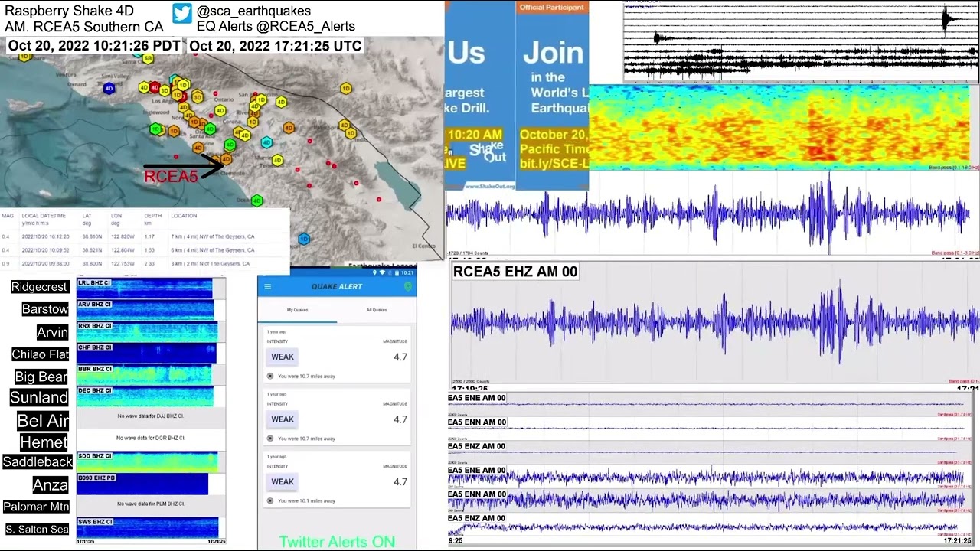This screenshot has height=551, width=980.
Task: Open the B093 EHZ PB spectrogram
Action: [142, 484]
